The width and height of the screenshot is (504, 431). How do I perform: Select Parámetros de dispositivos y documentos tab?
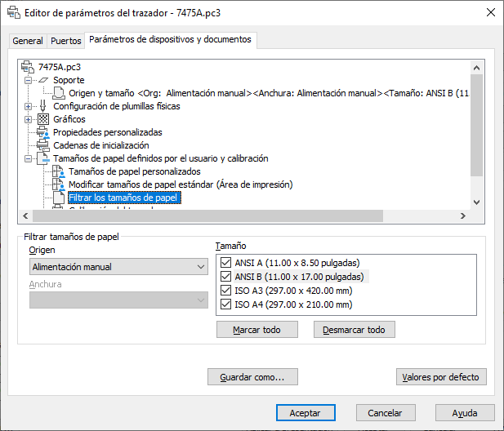[x=171, y=39]
